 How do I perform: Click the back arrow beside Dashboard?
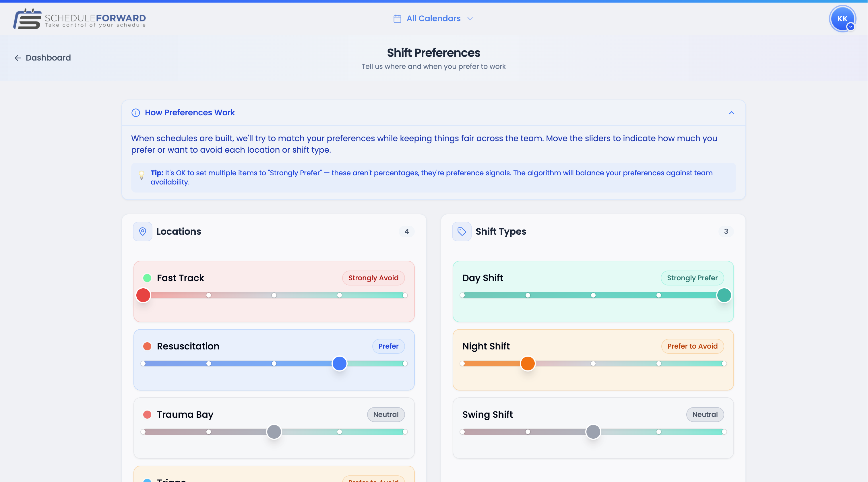[x=18, y=58]
